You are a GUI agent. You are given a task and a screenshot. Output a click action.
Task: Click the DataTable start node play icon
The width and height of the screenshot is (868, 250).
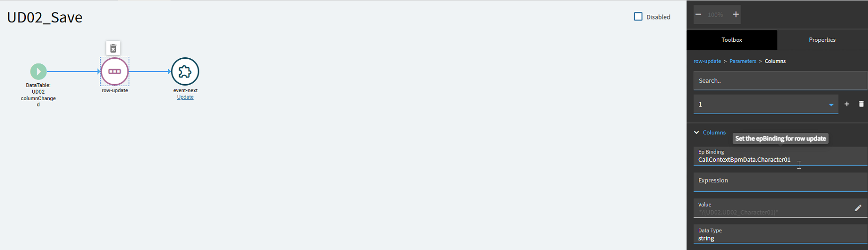[x=38, y=71]
